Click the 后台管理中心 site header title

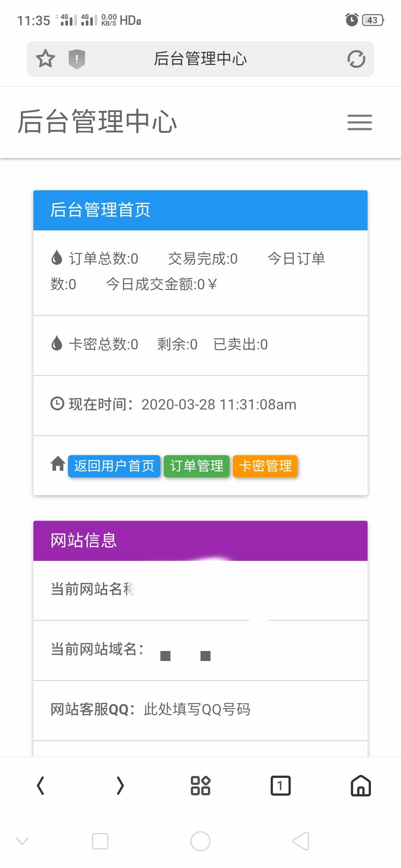point(97,122)
